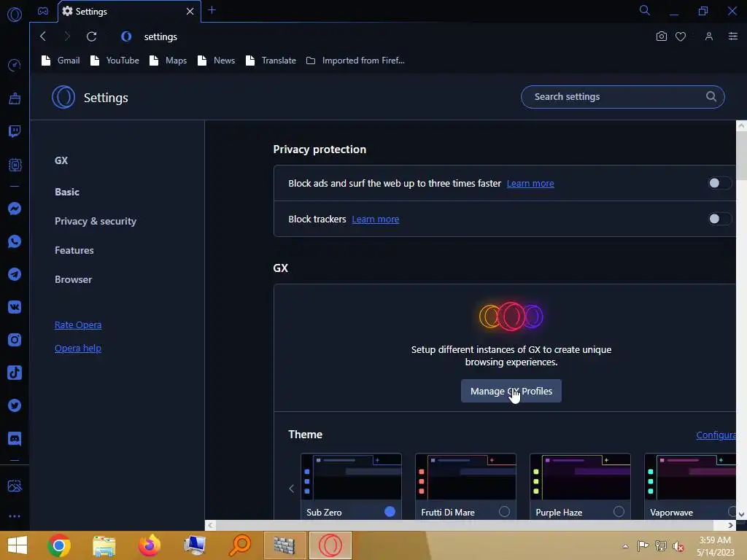Open the File Explorer taskbar icon

pyautogui.click(x=104, y=545)
